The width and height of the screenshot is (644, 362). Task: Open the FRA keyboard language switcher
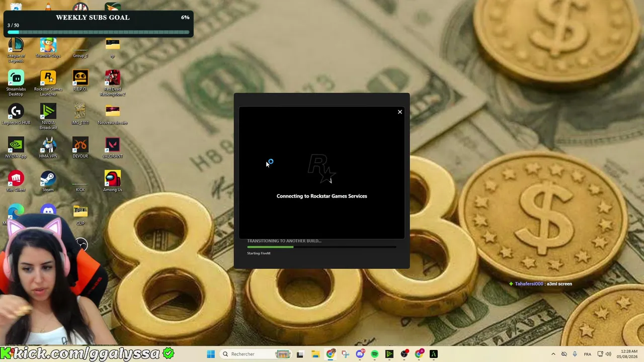(588, 354)
